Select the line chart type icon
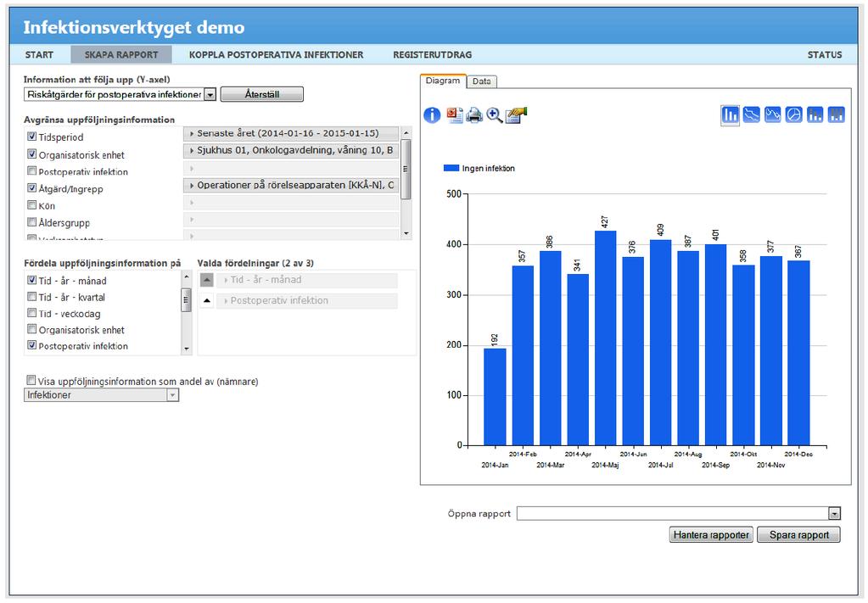The height and width of the screenshot is (603, 868). pos(751,115)
